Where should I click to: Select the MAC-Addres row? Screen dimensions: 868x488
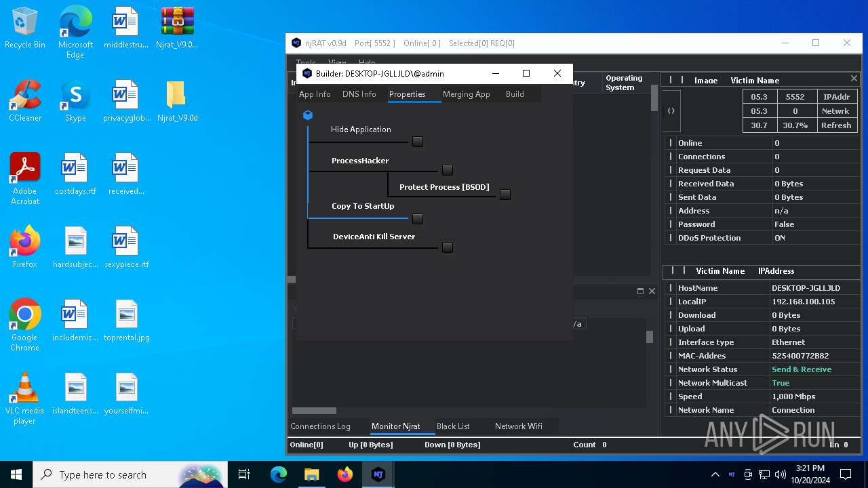(762, 356)
